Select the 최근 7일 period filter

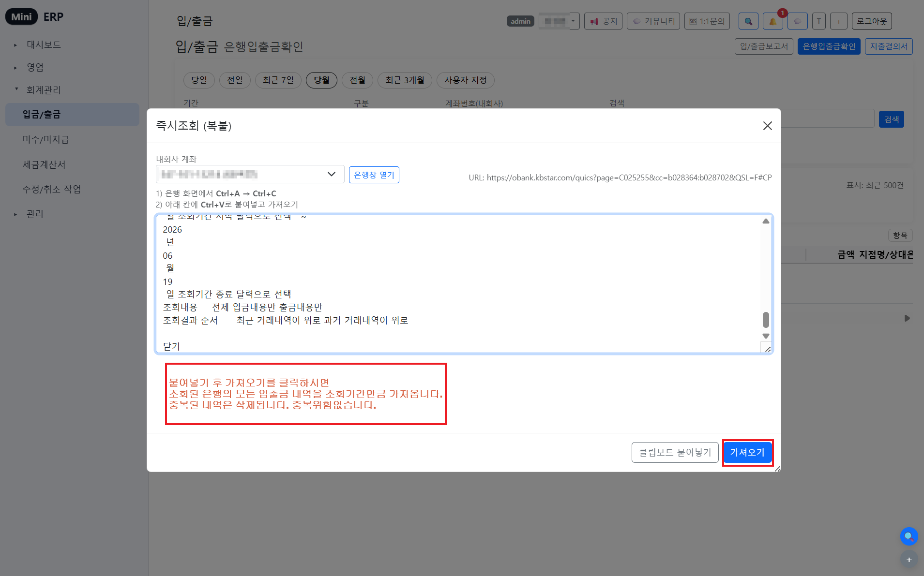pyautogui.click(x=278, y=80)
